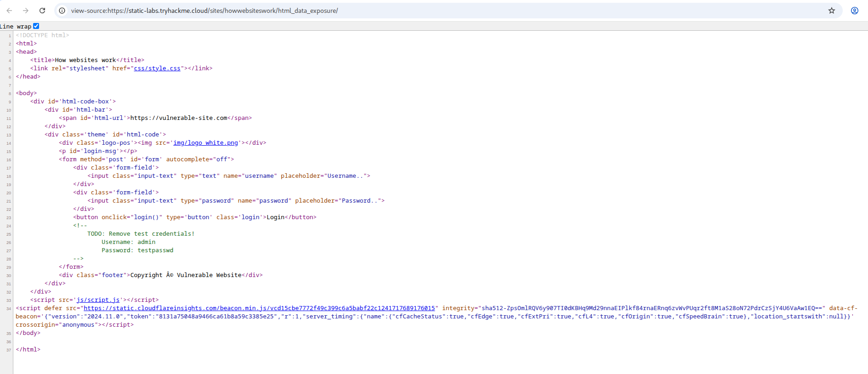Click the 'How websites work' title text
The width and height of the screenshot is (868, 374).
85,60
